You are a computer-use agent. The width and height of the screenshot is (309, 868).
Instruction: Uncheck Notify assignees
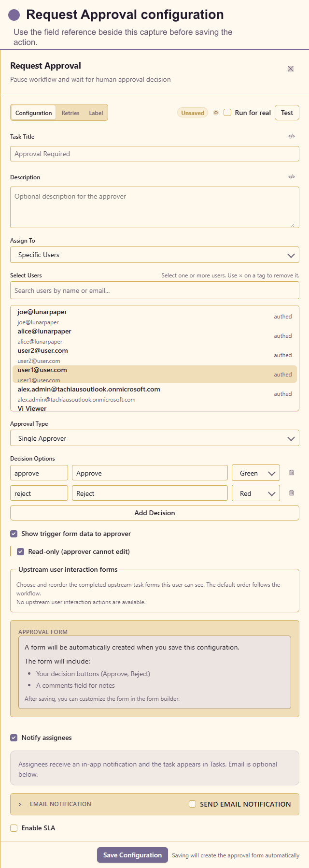click(x=14, y=738)
